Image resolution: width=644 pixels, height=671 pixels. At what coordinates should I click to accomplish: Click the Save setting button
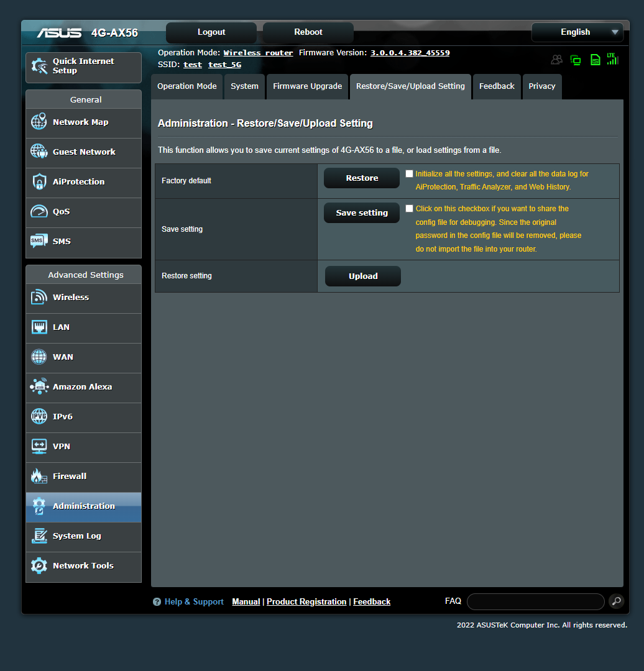(362, 212)
